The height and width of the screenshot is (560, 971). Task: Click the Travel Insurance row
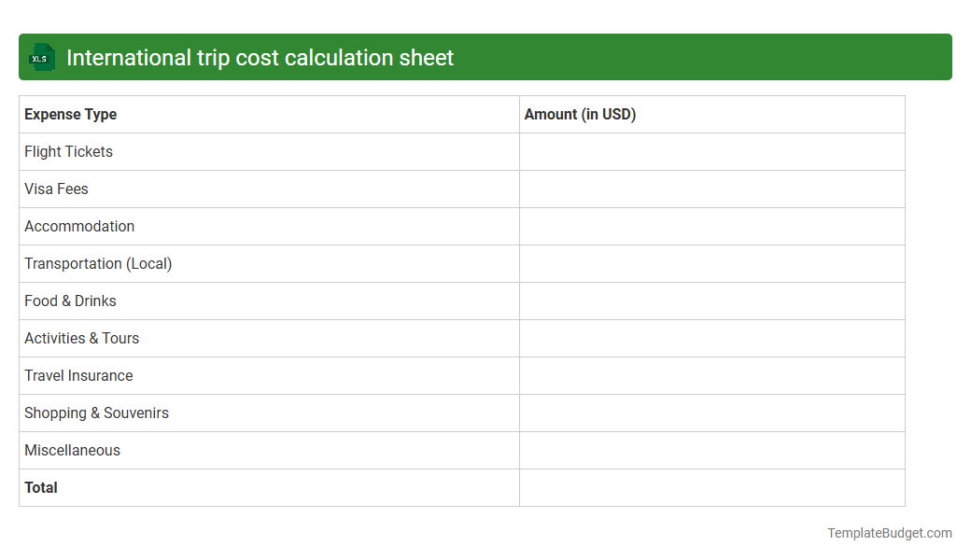tap(78, 375)
